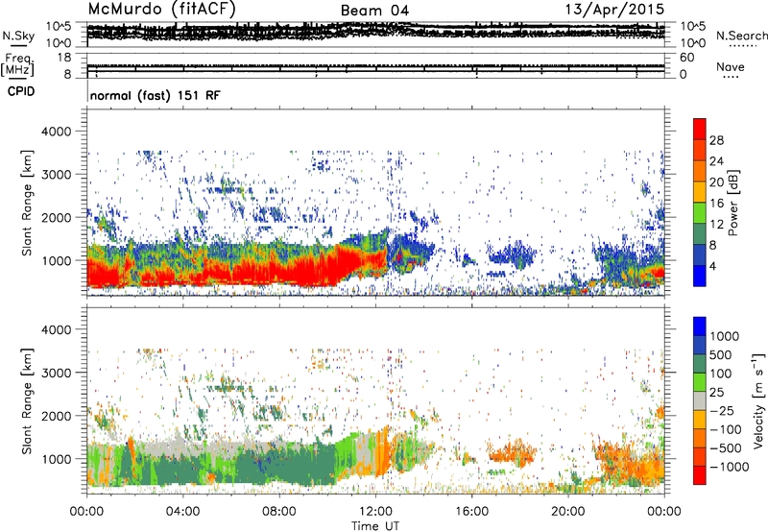Click the gray ±25 segment of velocity colorbar
The width and height of the screenshot is (768, 532).
click(700, 401)
